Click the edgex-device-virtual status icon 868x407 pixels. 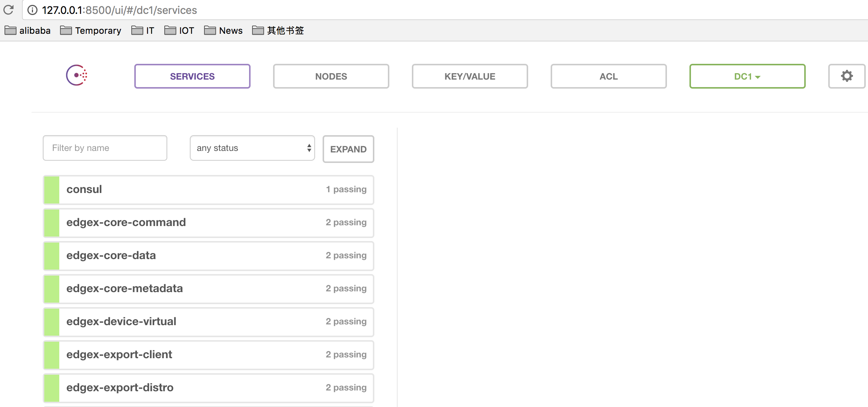51,322
